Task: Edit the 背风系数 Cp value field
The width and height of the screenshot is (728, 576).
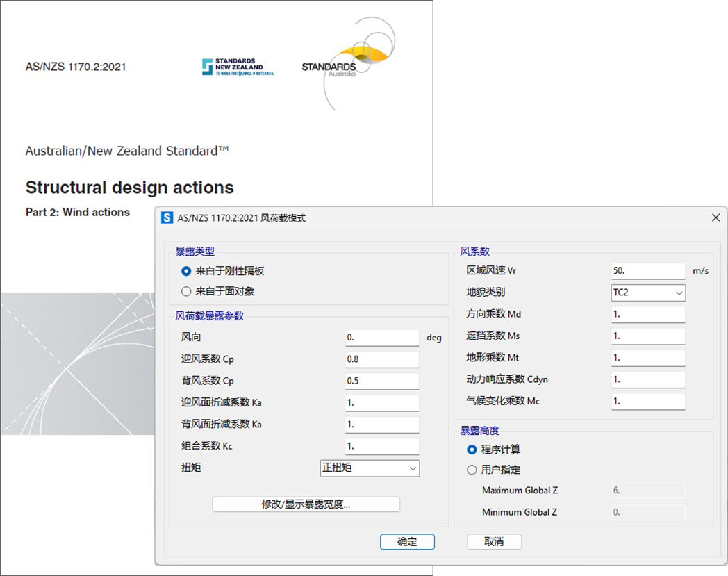Action: pyautogui.click(x=382, y=381)
